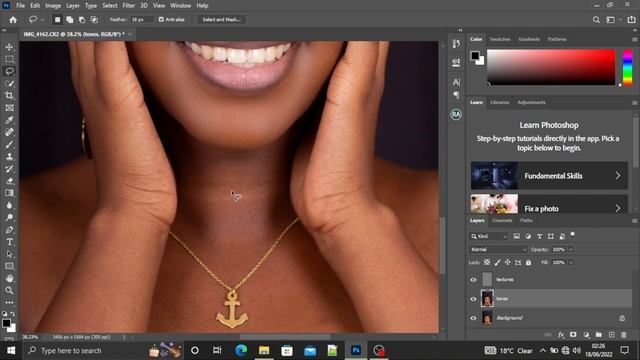Screen dimensions: 640x360
Task: Select the Blur tool
Action: click(9, 205)
